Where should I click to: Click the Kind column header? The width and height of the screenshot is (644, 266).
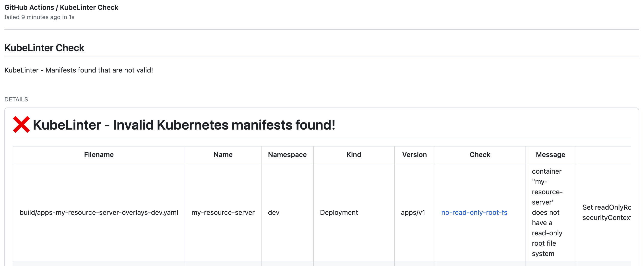354,155
